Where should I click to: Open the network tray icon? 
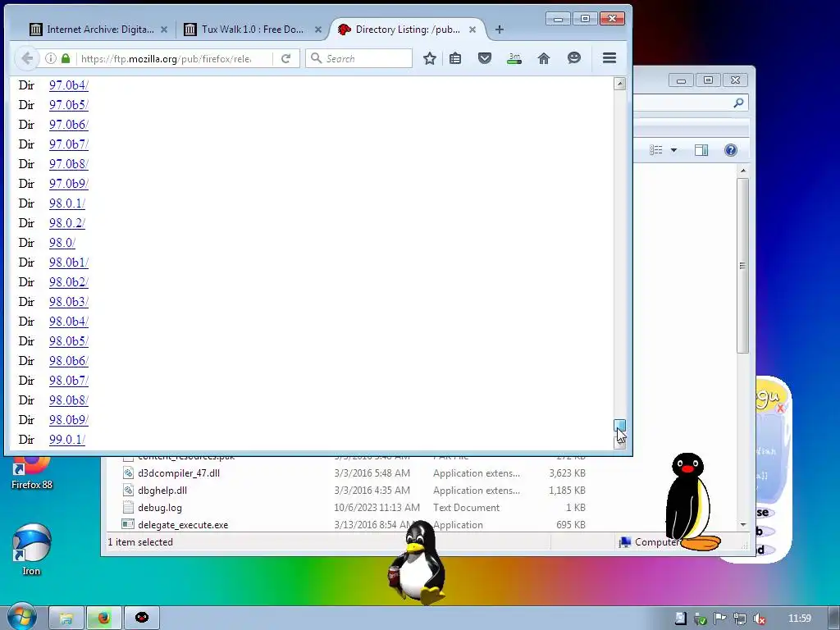pos(740,619)
